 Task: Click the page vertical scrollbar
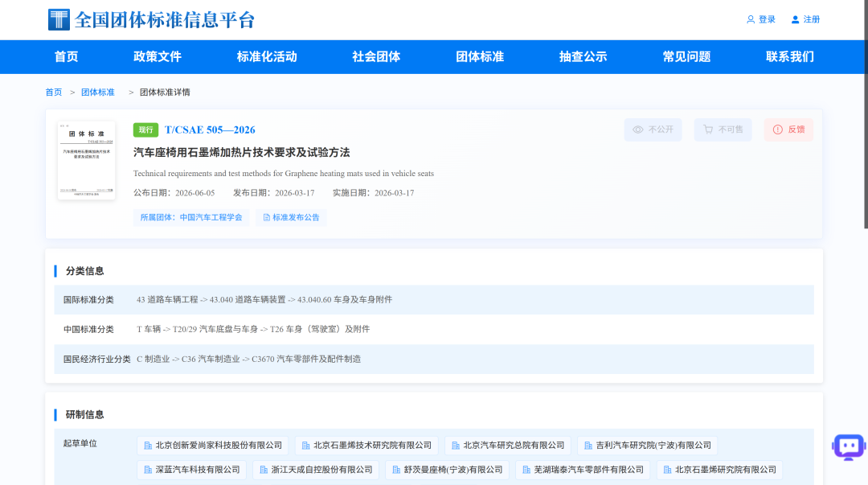tap(866, 114)
